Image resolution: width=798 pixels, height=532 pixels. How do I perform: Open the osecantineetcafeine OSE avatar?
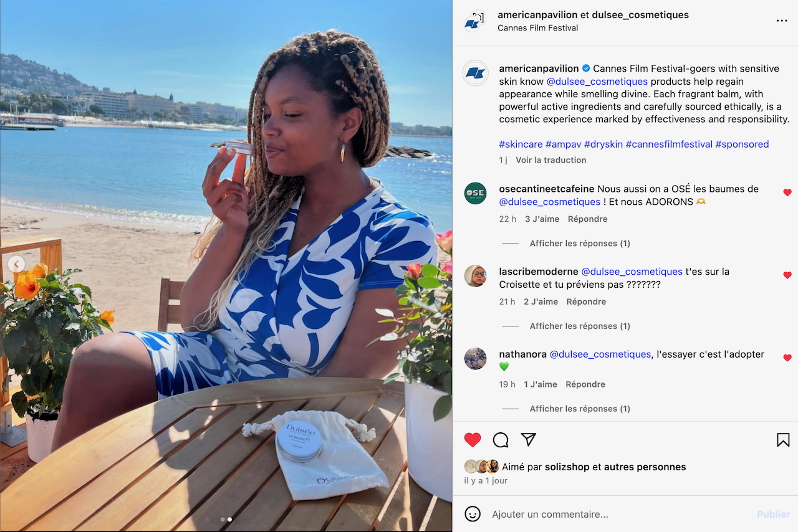click(475, 193)
